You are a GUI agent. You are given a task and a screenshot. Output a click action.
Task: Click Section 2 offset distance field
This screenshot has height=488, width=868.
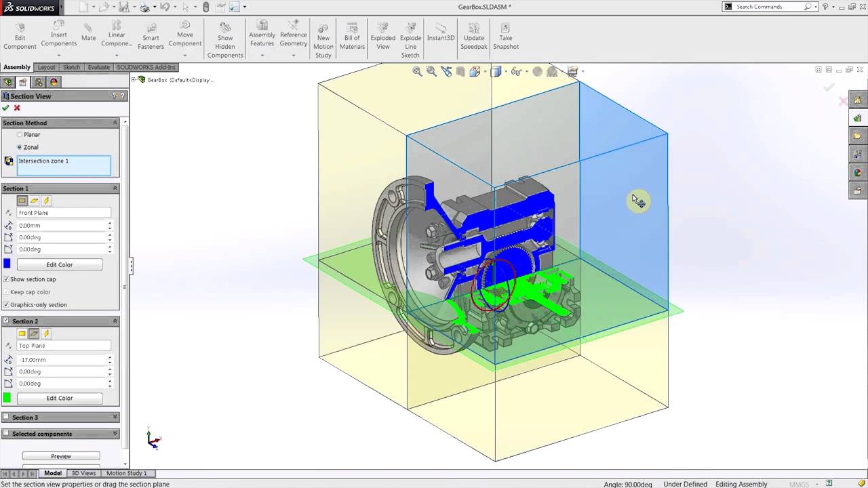click(62, 360)
